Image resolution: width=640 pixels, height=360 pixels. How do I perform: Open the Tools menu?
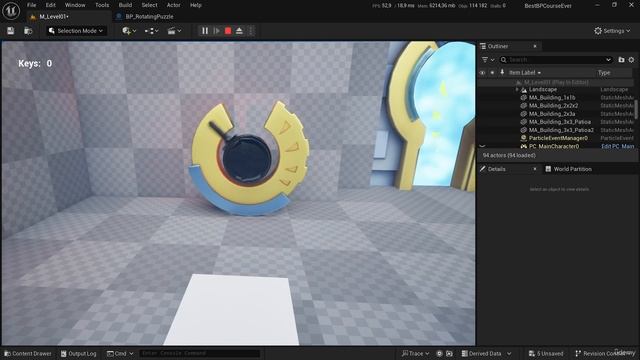(102, 5)
